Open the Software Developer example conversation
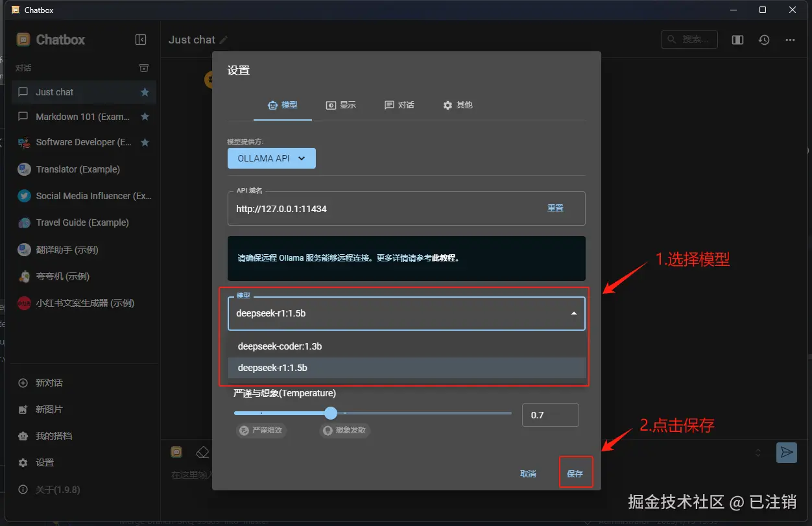The image size is (812, 526). (x=84, y=142)
